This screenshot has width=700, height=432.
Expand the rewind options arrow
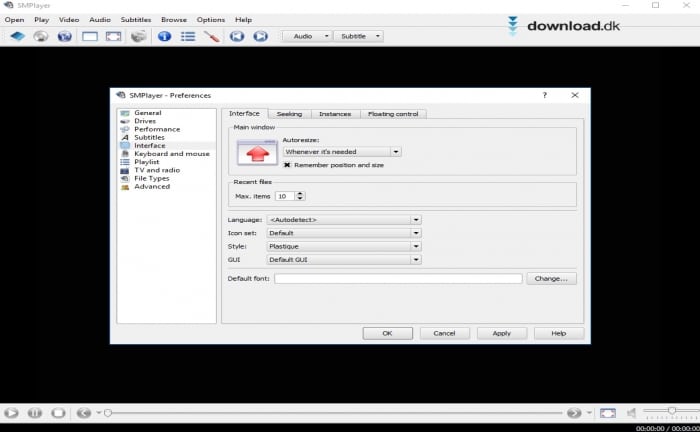[x=99, y=413]
